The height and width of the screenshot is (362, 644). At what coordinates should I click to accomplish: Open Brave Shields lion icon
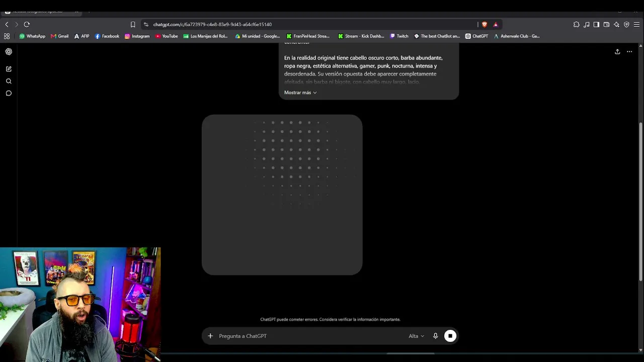[485, 24]
